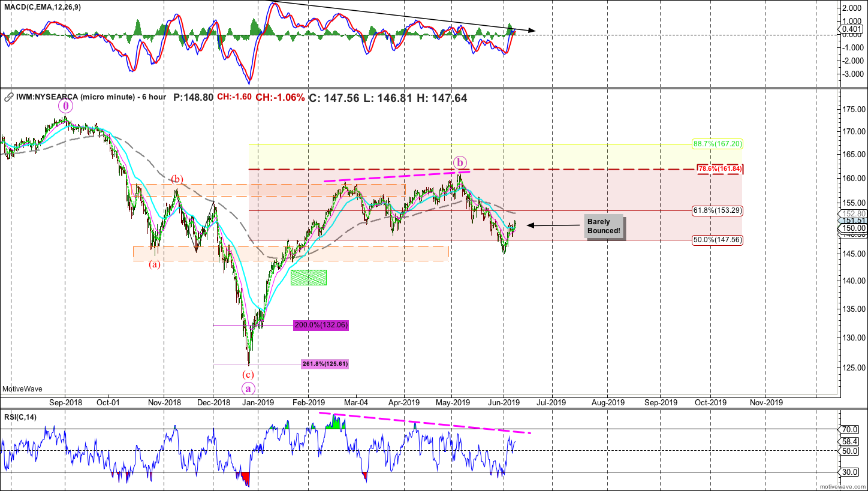The width and height of the screenshot is (868, 491).
Task: Click 2.000 on the MACD axis
Action: (x=853, y=8)
